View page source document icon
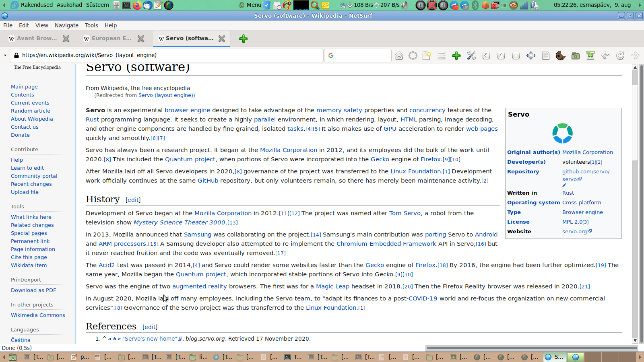This screenshot has height=362, width=644. coord(546,56)
